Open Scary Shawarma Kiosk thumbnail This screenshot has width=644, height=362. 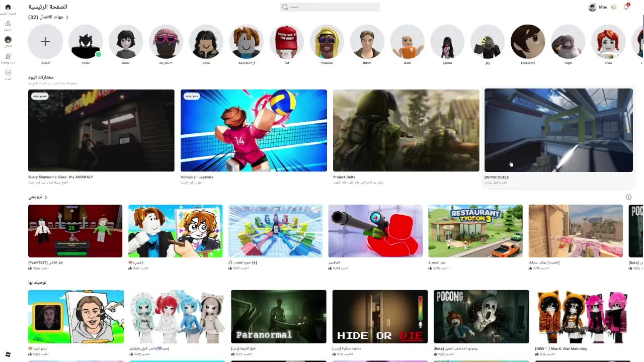click(x=101, y=131)
